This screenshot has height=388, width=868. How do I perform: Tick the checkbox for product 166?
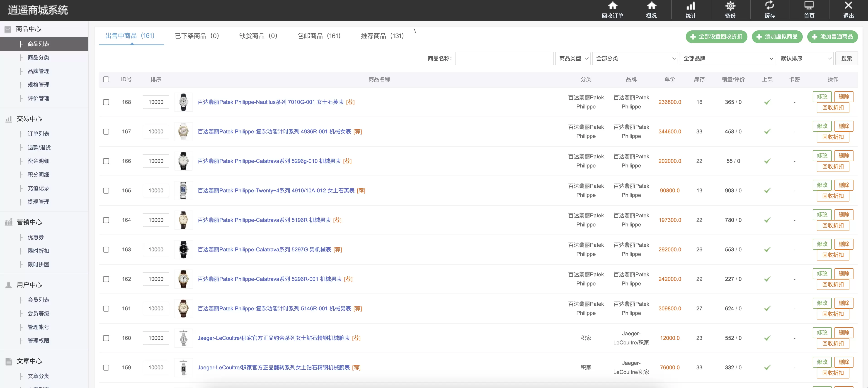(106, 161)
